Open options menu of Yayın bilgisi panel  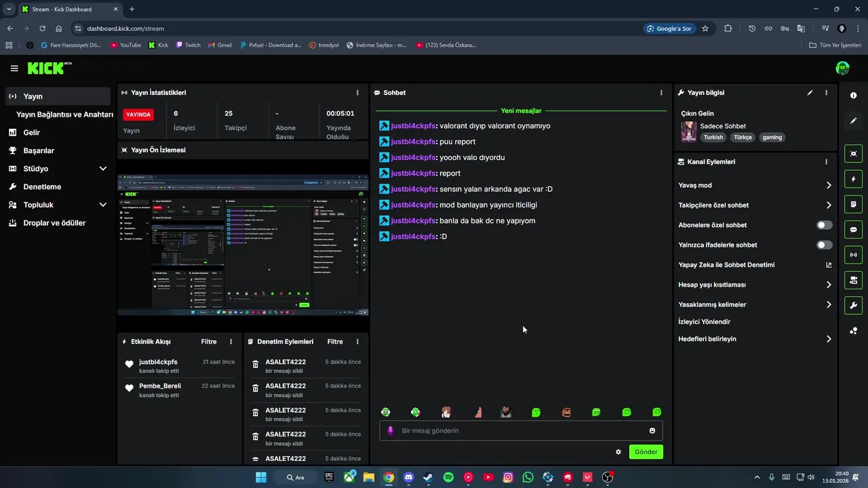tap(826, 93)
